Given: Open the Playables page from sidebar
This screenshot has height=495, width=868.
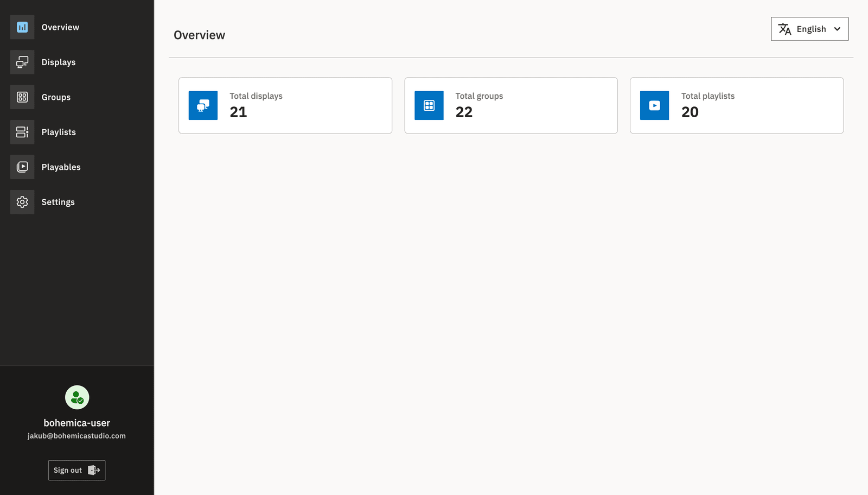Looking at the screenshot, I should point(61,167).
